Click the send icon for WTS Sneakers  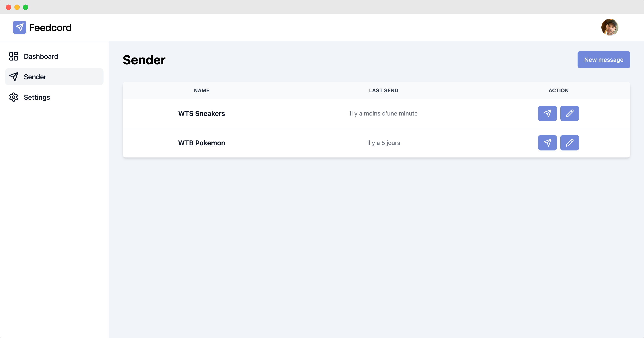point(547,113)
